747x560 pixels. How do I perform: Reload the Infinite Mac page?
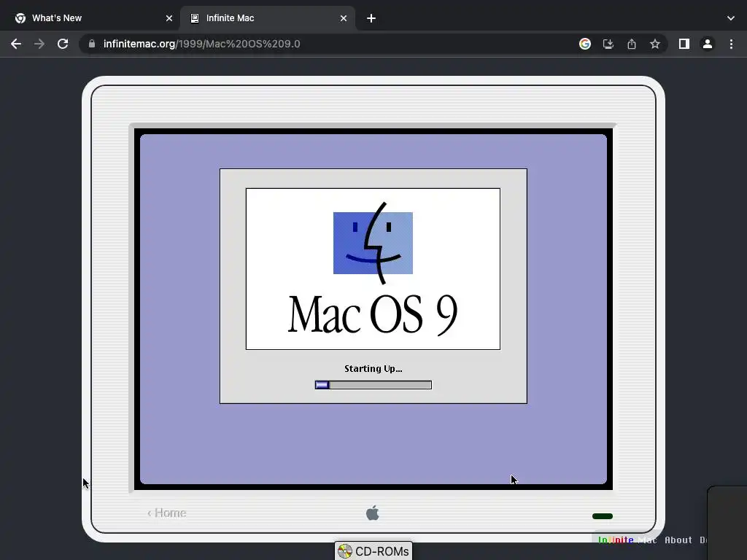[x=63, y=44]
